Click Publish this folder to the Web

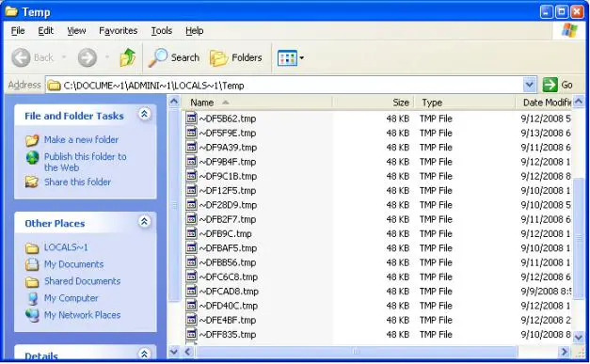pyautogui.click(x=85, y=162)
